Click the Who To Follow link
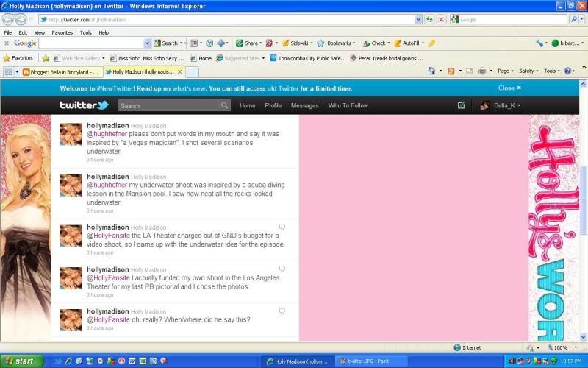This screenshot has width=588, height=368. (348, 105)
